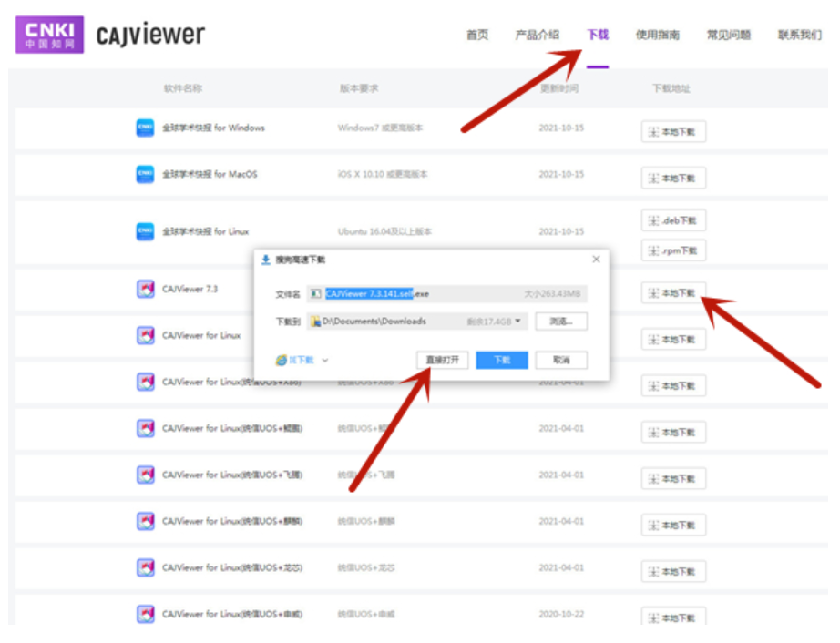Click the 全球学术快报 for Linux app icon
Screen dimensions: 840x643
[x=145, y=231]
